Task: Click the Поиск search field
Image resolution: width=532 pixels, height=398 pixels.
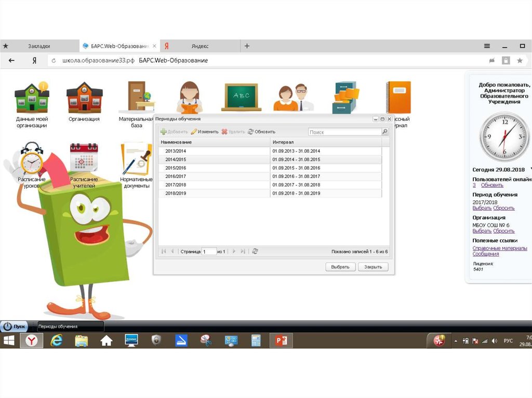Action: (344, 132)
